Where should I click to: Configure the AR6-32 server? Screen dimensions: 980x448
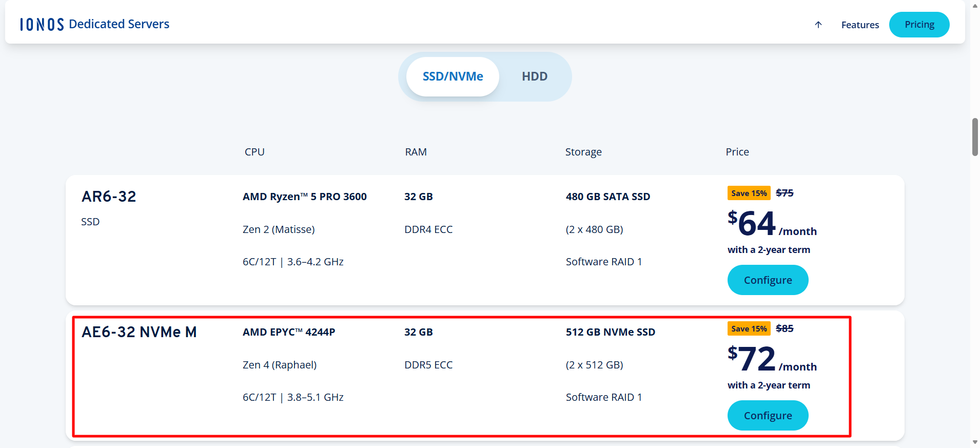click(x=768, y=280)
